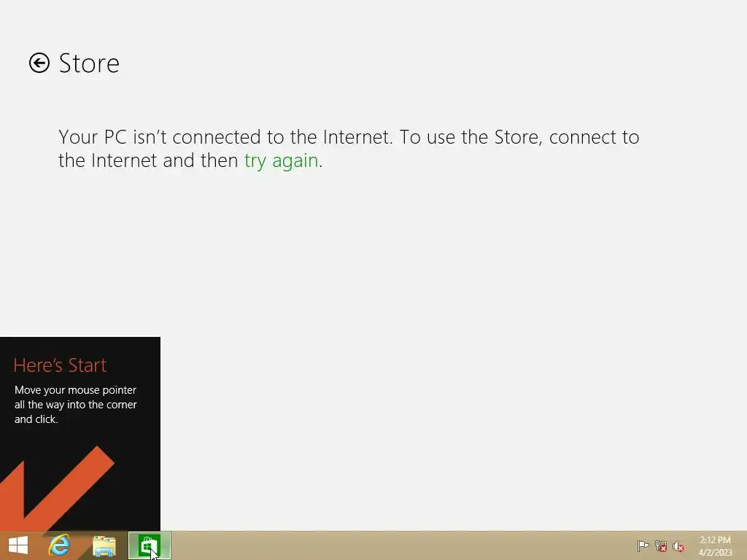Open the Action Center flag icon
The image size is (747, 560).
click(643, 545)
